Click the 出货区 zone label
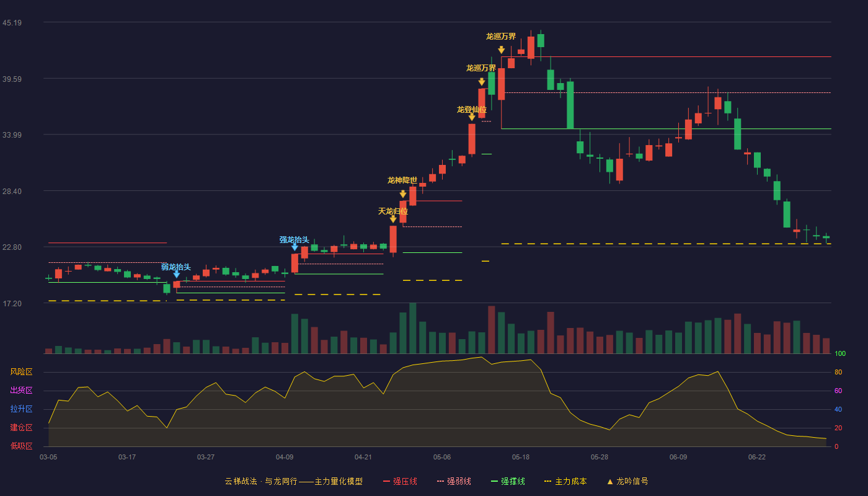 coord(21,391)
